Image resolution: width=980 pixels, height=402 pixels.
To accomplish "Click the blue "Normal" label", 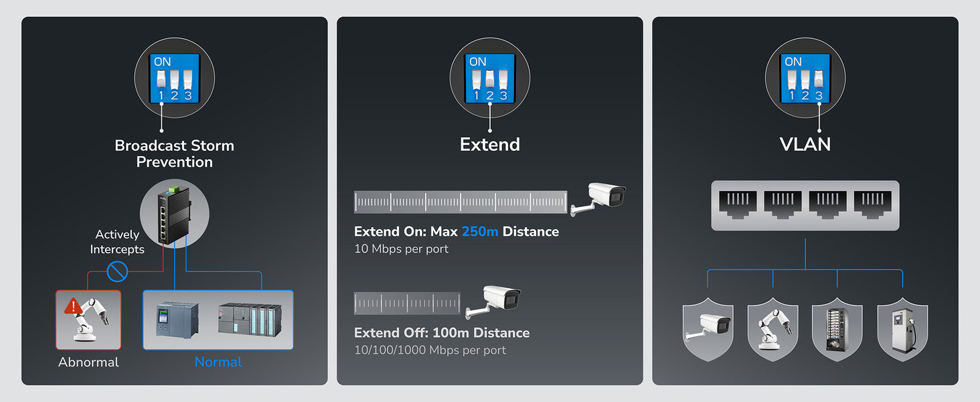I will coord(218,362).
